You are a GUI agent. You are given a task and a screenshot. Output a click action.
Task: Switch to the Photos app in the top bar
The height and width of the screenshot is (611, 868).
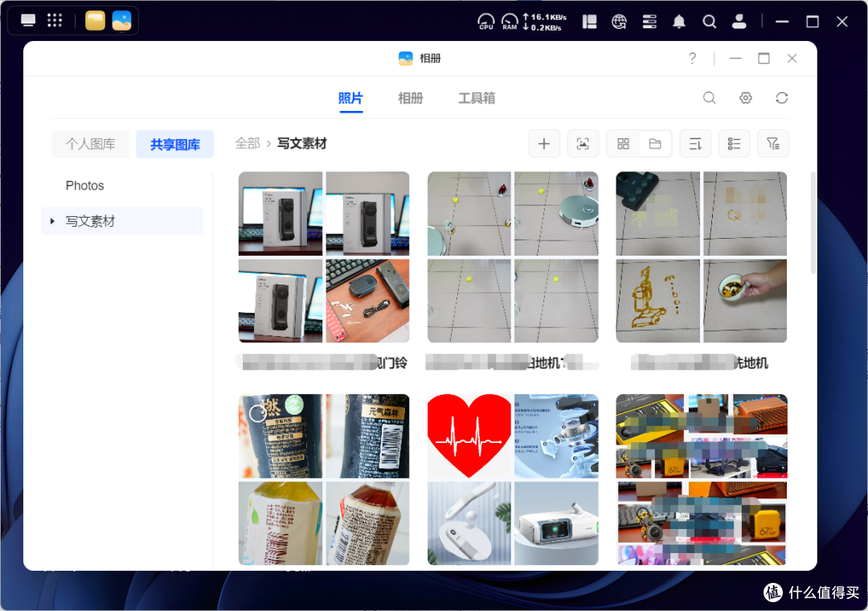[x=122, y=21]
